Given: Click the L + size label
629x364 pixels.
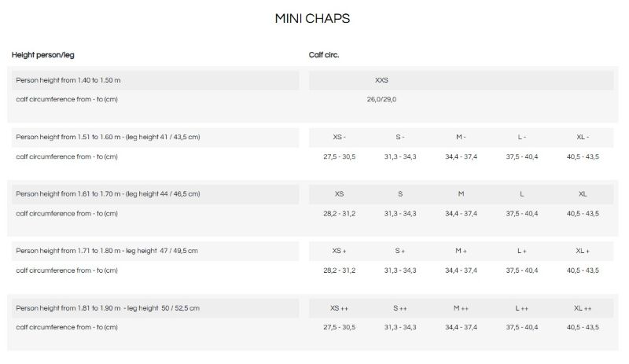Looking at the screenshot, I should point(522,251).
